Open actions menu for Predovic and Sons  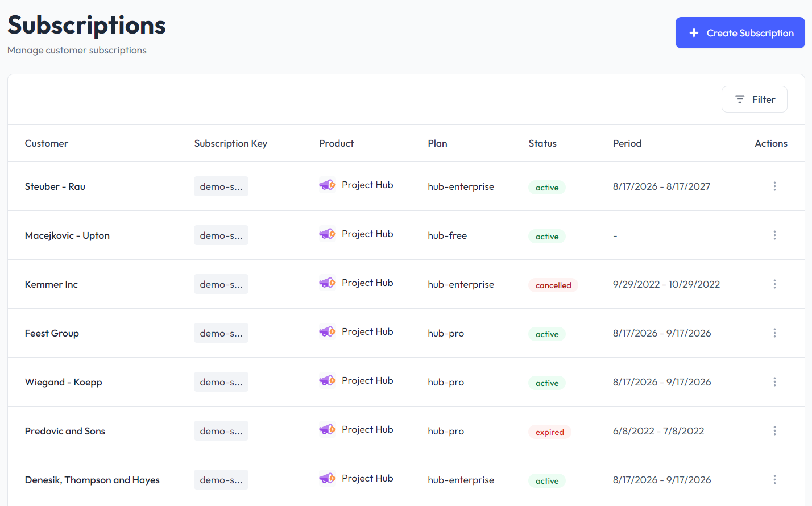coord(774,431)
